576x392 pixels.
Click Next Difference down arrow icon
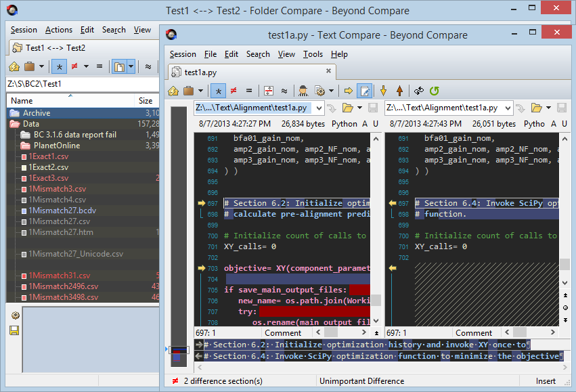pyautogui.click(x=383, y=90)
